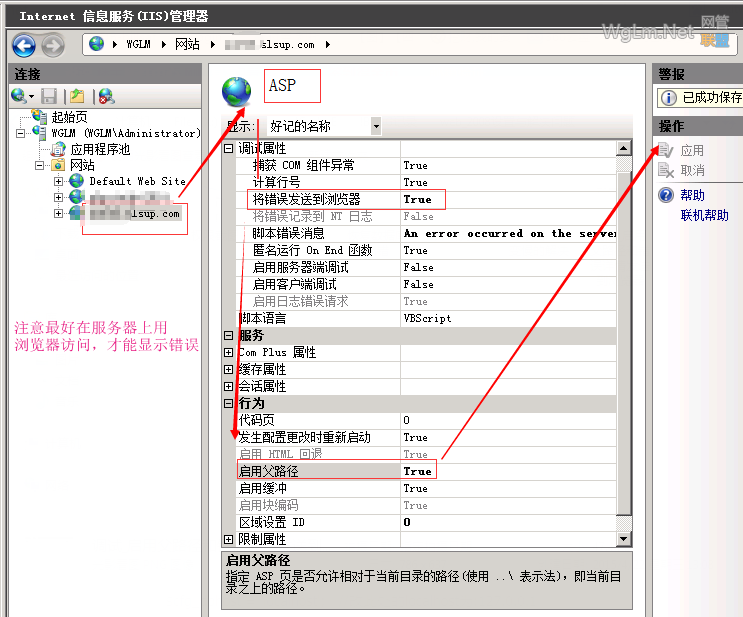Expand the 缓存属性 group
Viewport: 743px width, 617px height.
tap(228, 370)
